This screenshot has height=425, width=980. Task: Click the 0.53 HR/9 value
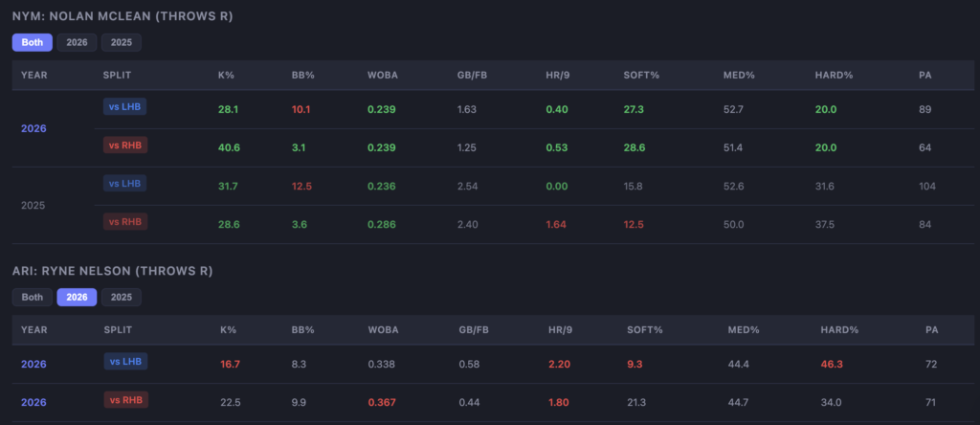point(556,147)
